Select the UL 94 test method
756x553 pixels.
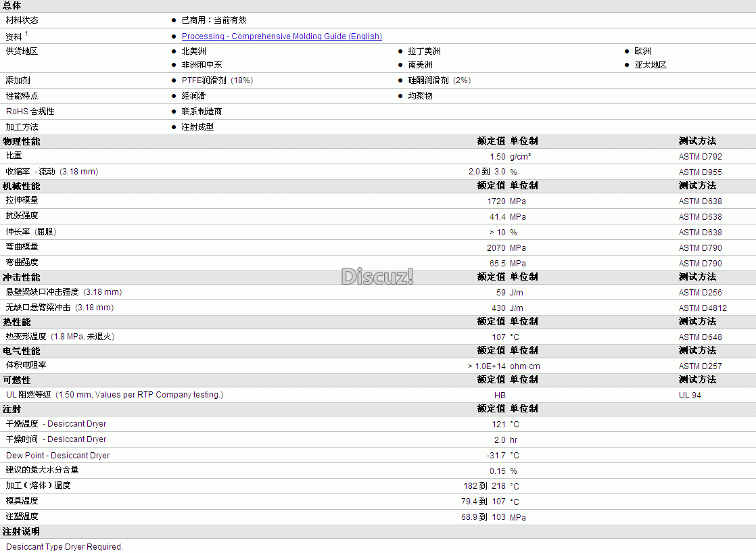tap(690, 395)
